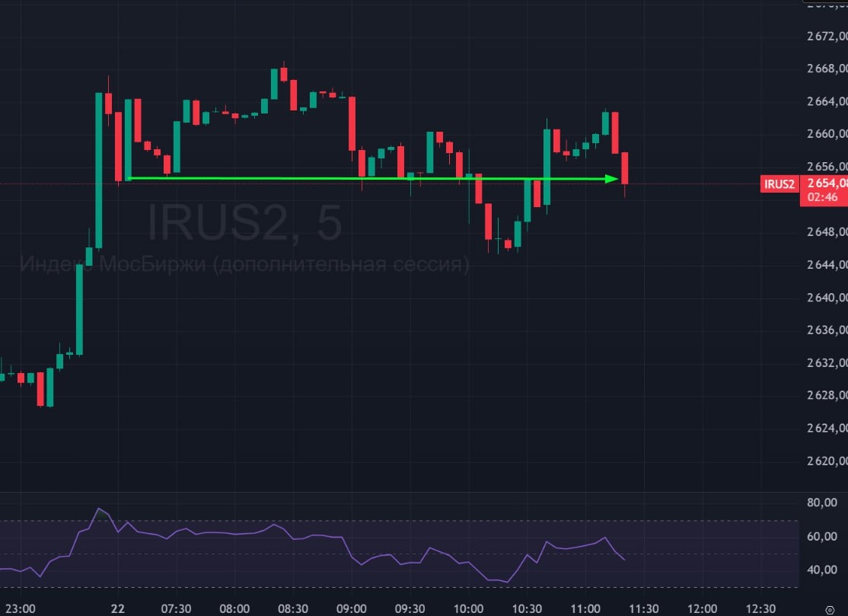The width and height of the screenshot is (848, 616).
Task: Click the upper dashed RSI overbought band line
Action: pos(399,521)
